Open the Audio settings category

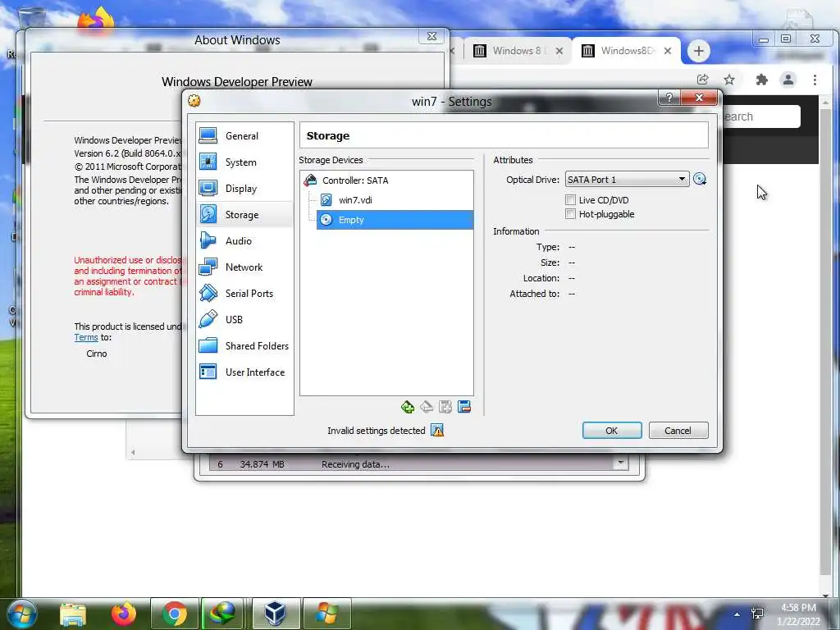tap(244, 241)
